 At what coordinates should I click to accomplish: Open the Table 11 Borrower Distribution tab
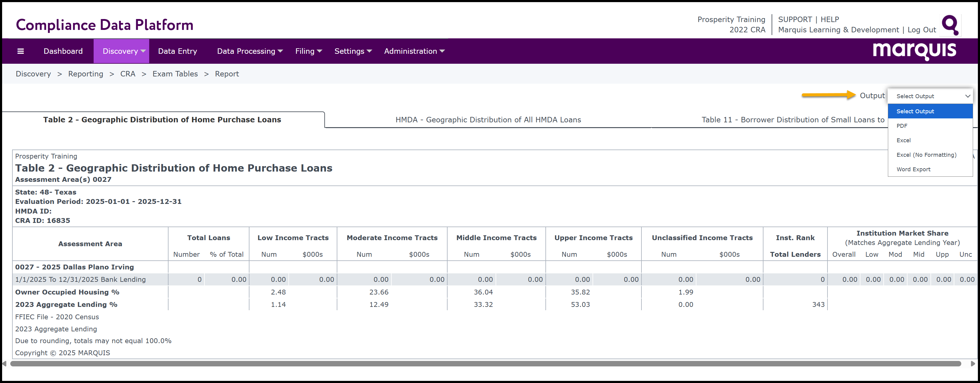[x=792, y=120]
